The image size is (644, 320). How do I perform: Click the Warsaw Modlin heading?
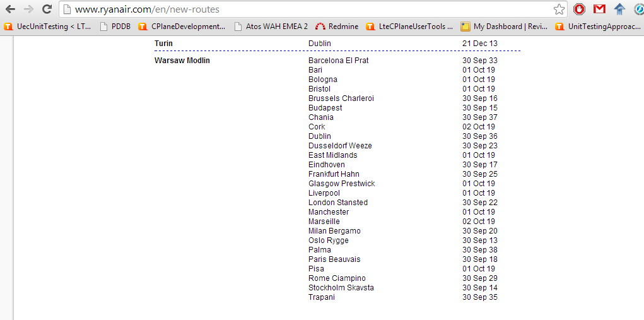[x=182, y=61]
